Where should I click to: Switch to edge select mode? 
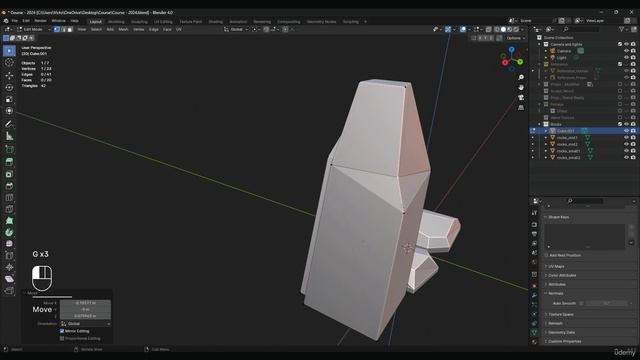pos(63,29)
